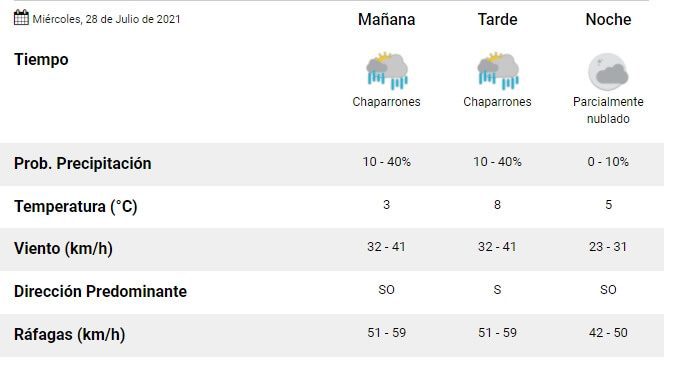Click the calendar icon beside the date

click(x=21, y=18)
